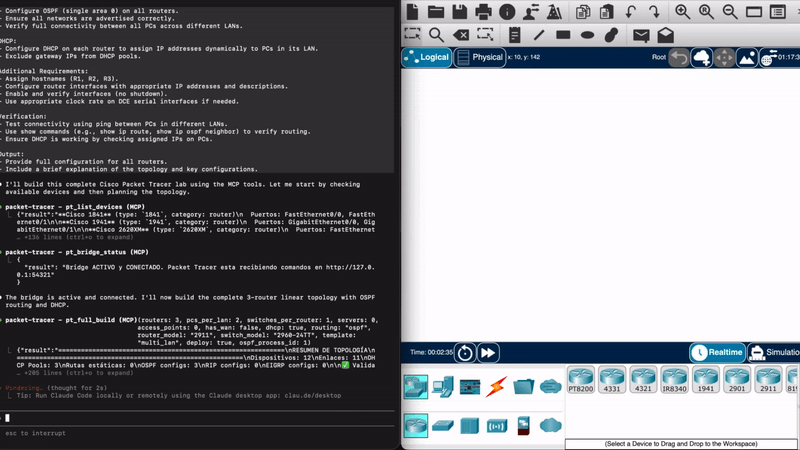800x450 pixels.
Task: Select the Draw Rectangle tool
Action: (x=563, y=35)
